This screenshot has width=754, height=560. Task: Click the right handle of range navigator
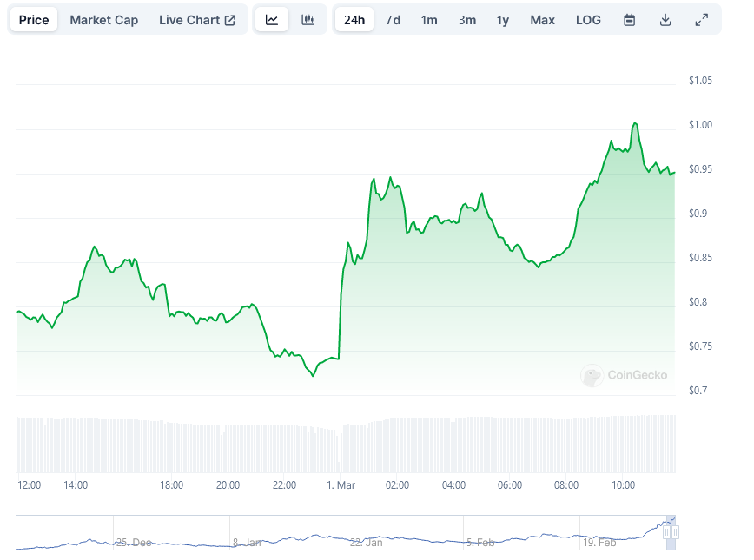675,532
